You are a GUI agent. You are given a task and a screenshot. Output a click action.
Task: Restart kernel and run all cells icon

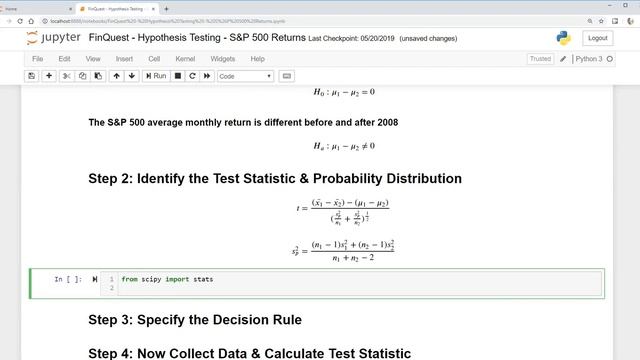pyautogui.click(x=207, y=76)
